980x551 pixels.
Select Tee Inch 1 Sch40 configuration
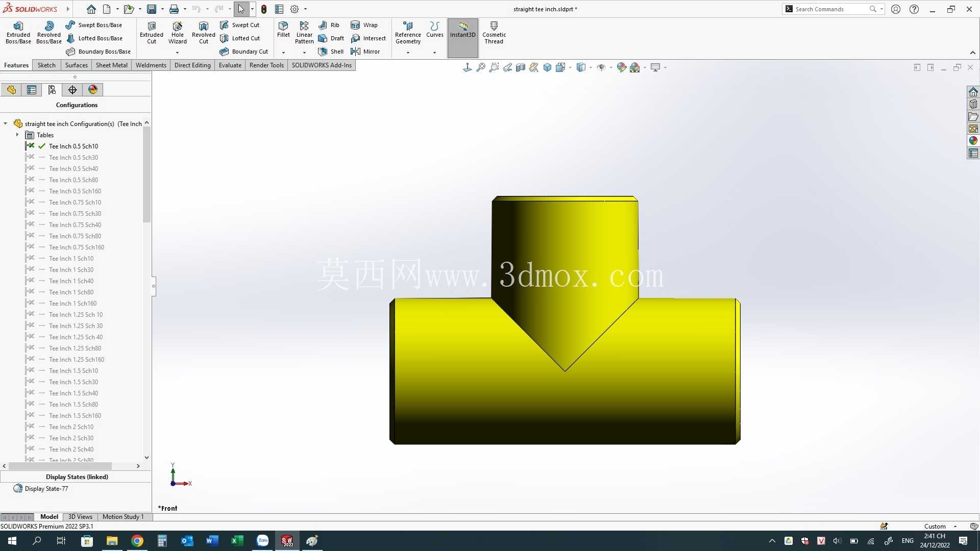click(x=71, y=281)
